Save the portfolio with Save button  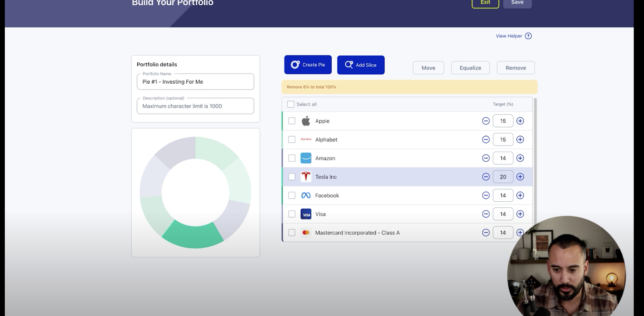coord(517,3)
